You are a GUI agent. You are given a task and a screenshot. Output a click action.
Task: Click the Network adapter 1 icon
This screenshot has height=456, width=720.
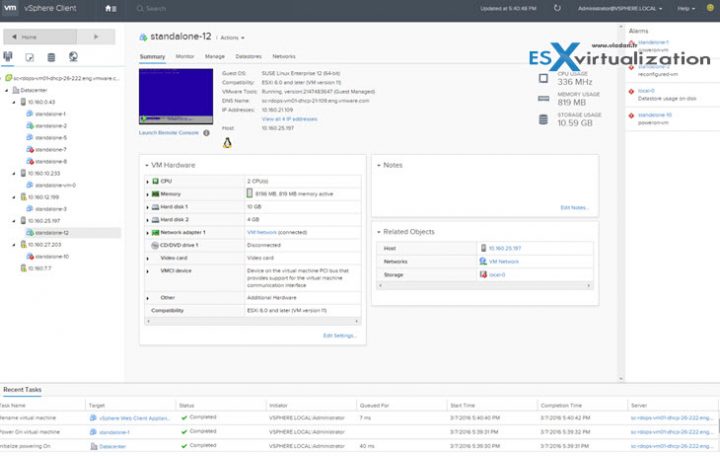(155, 232)
